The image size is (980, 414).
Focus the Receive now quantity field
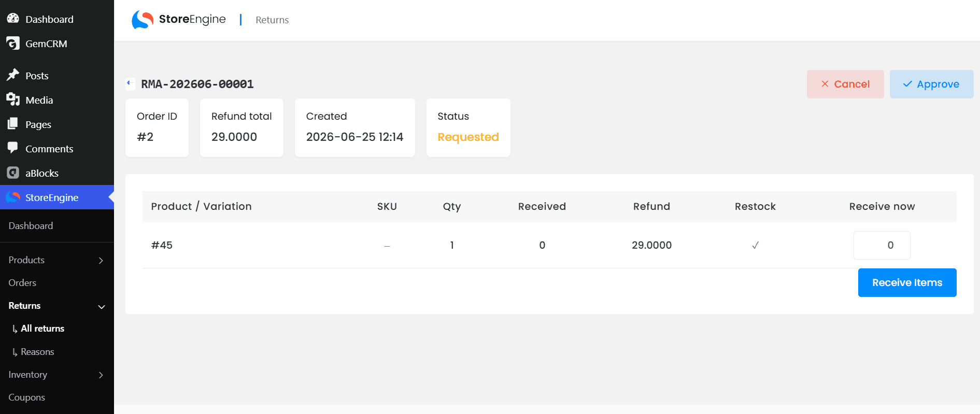pyautogui.click(x=882, y=245)
